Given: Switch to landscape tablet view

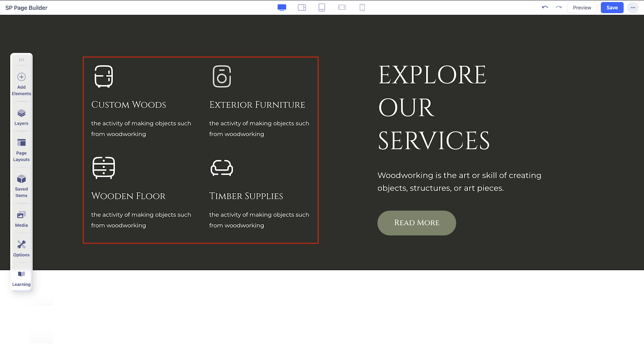Looking at the screenshot, I should pyautogui.click(x=302, y=8).
